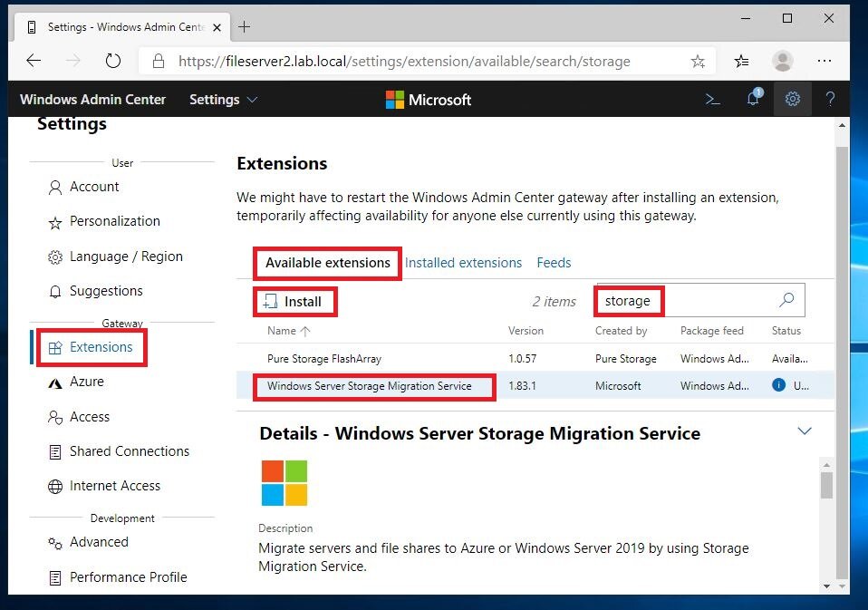
Task: Sort by the Status column header
Action: coord(786,331)
